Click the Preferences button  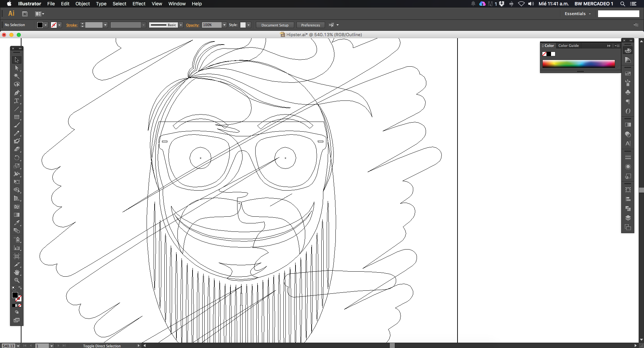coord(310,25)
